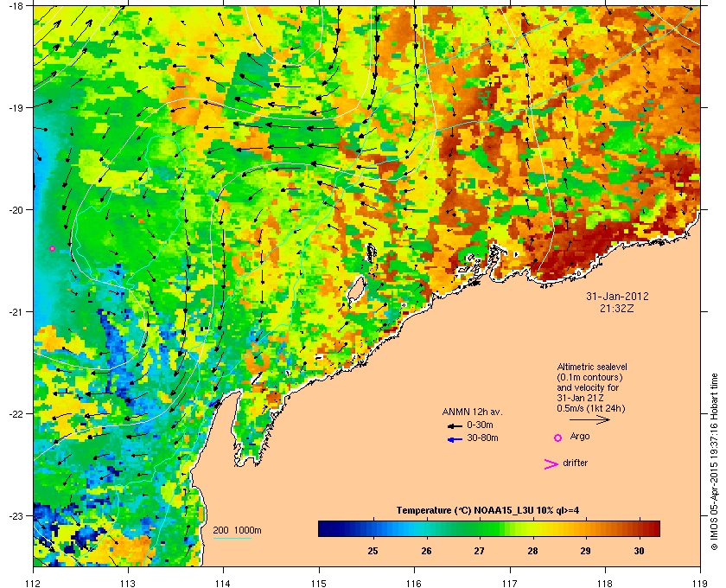Click the latitude axis label -22

[x=16, y=413]
